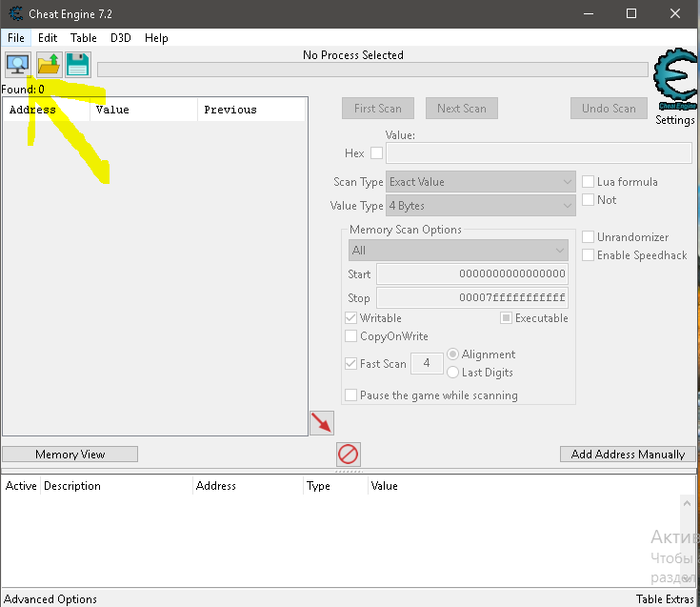Click Add Address Manually
Screen dimensions: 700x607
(628, 455)
